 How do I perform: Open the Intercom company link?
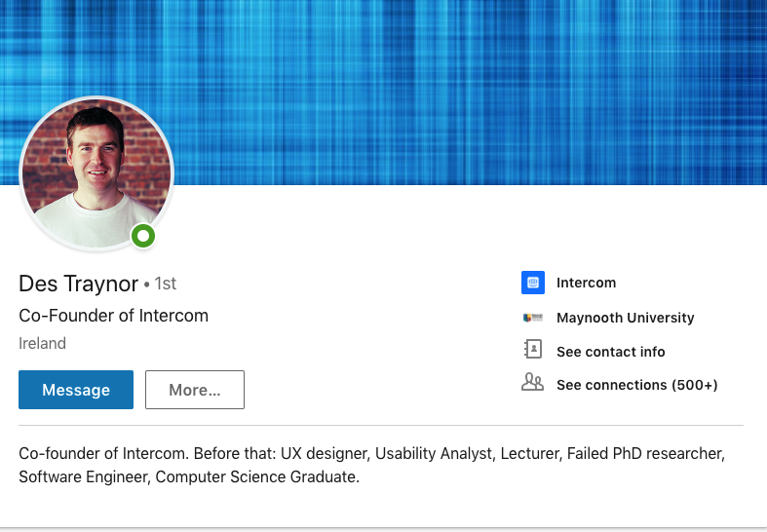point(586,283)
